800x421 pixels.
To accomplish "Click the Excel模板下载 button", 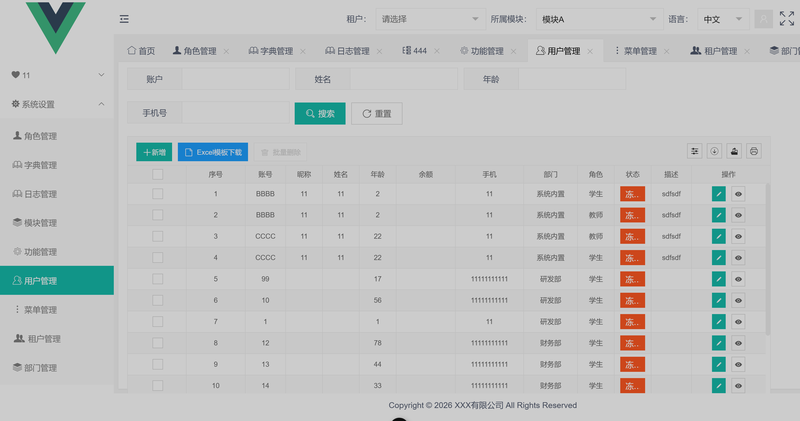I will tap(213, 152).
